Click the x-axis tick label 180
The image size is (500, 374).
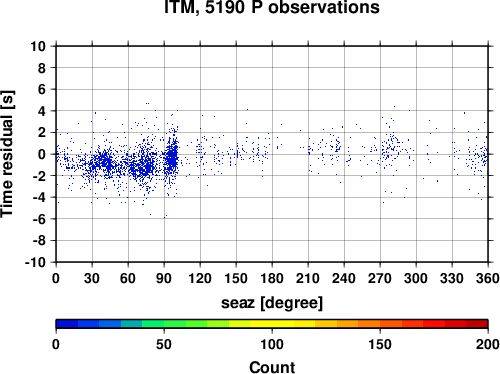(x=272, y=278)
